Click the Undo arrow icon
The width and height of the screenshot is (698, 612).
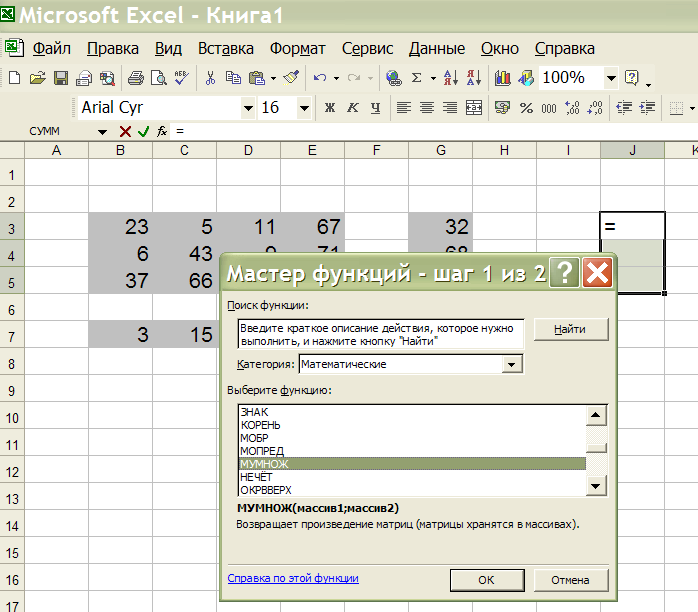320,78
